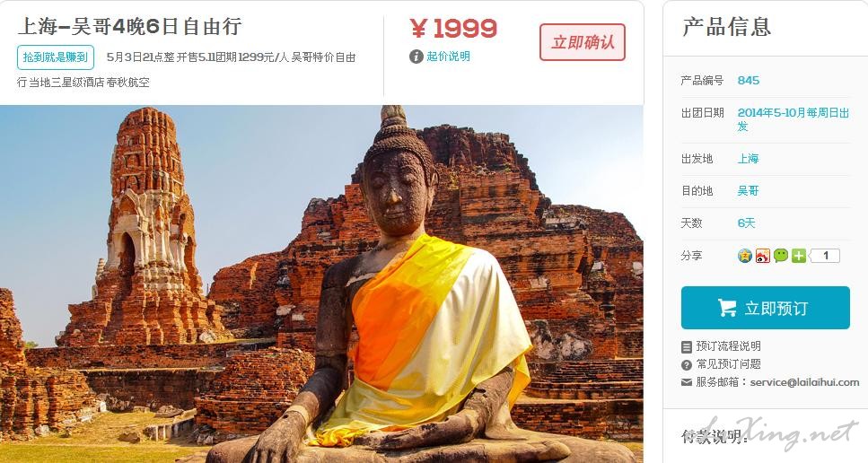Image resolution: width=868 pixels, height=463 pixels.
Task: Book now with the 立即预订 button
Action: [x=765, y=308]
